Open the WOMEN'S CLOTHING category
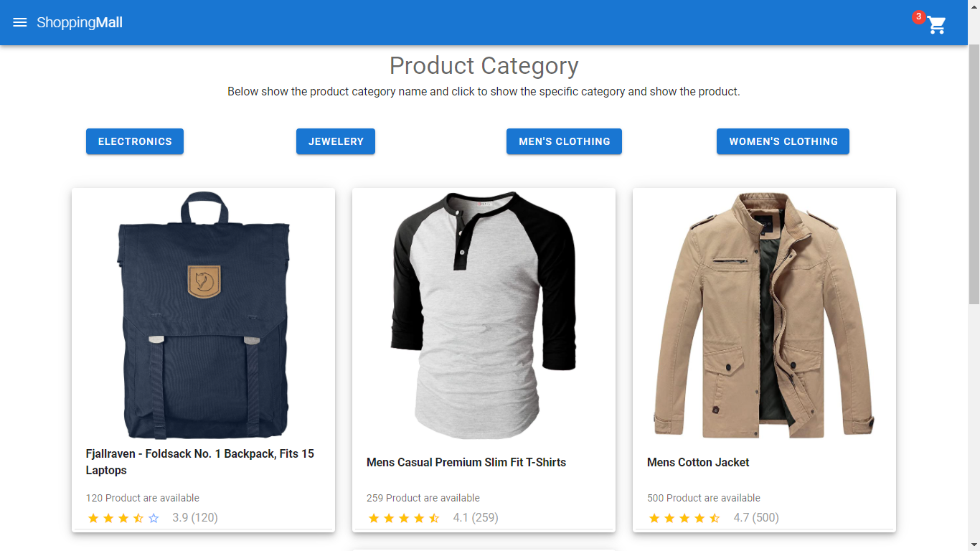This screenshot has width=980, height=551. pyautogui.click(x=782, y=141)
